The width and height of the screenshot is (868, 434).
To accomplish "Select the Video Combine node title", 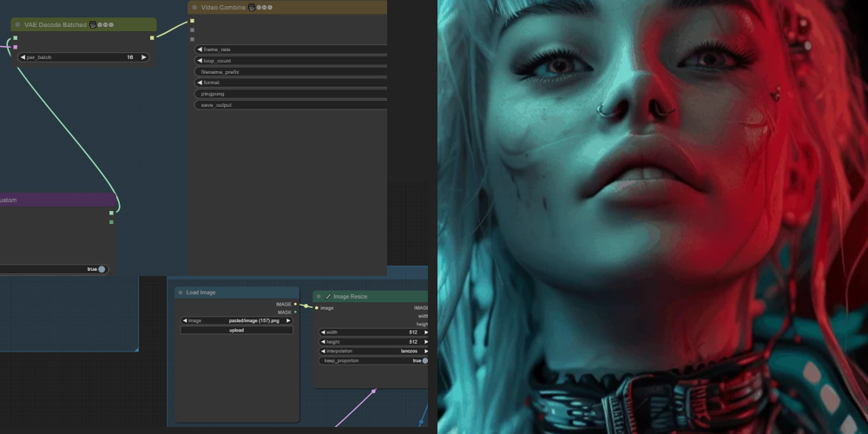I will (224, 8).
